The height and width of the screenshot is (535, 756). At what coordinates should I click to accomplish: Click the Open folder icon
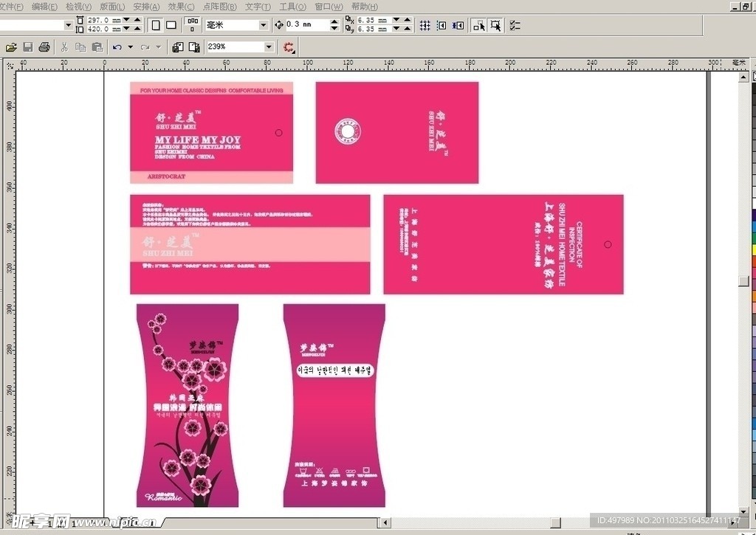click(x=11, y=46)
